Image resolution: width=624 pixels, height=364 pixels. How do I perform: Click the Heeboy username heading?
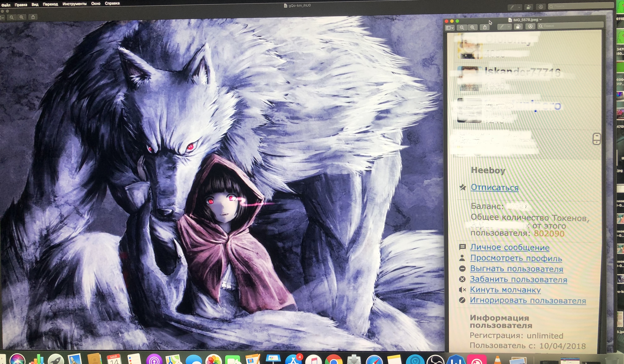[488, 170]
